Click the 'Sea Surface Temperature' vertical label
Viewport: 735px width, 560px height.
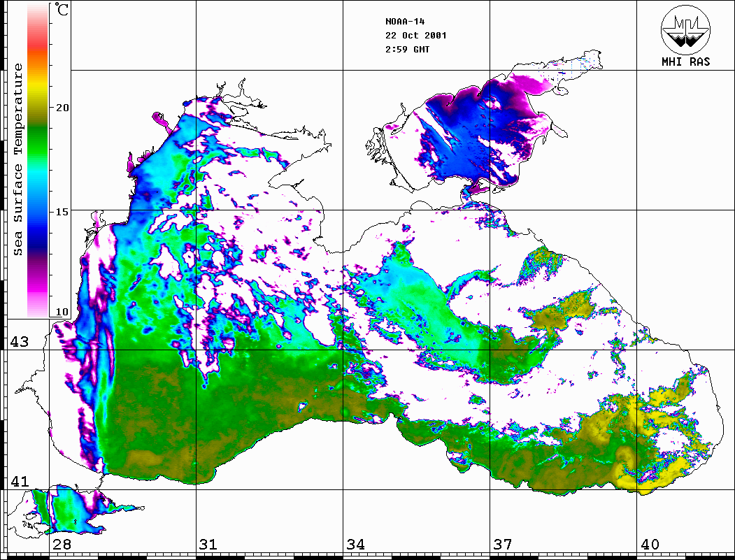(17, 159)
